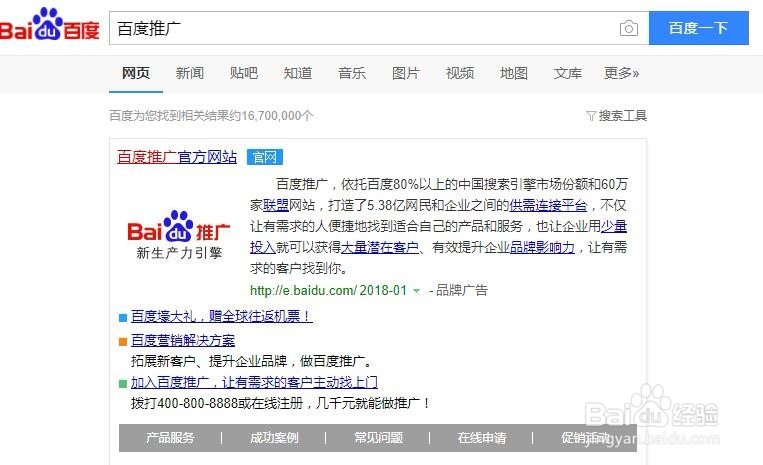Image resolution: width=763 pixels, height=465 pixels.
Task: Click the 官网 official badge
Action: coord(265,157)
